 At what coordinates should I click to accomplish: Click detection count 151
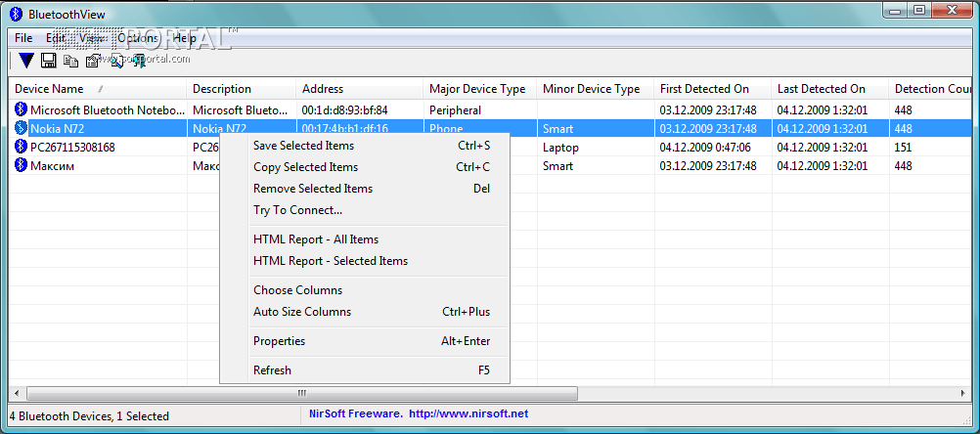(x=903, y=148)
